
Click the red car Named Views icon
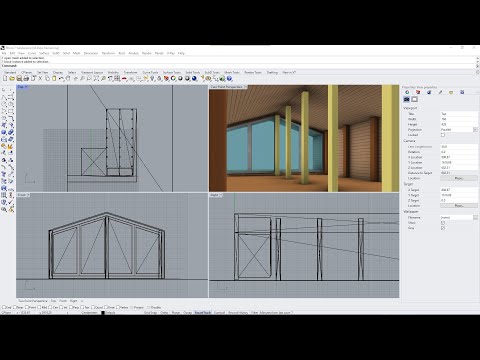(x=124, y=79)
